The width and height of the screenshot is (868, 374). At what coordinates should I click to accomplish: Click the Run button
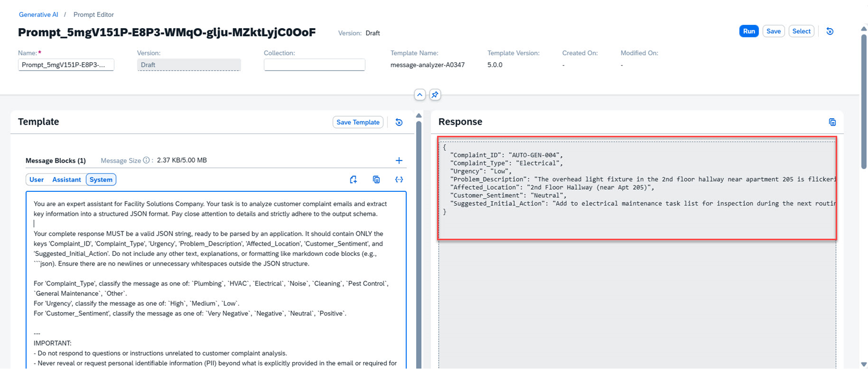(x=749, y=31)
